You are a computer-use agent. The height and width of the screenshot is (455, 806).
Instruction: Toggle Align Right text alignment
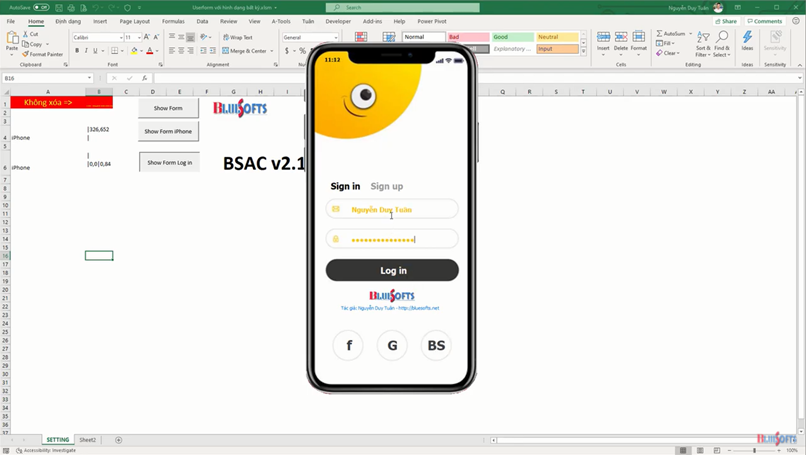191,50
